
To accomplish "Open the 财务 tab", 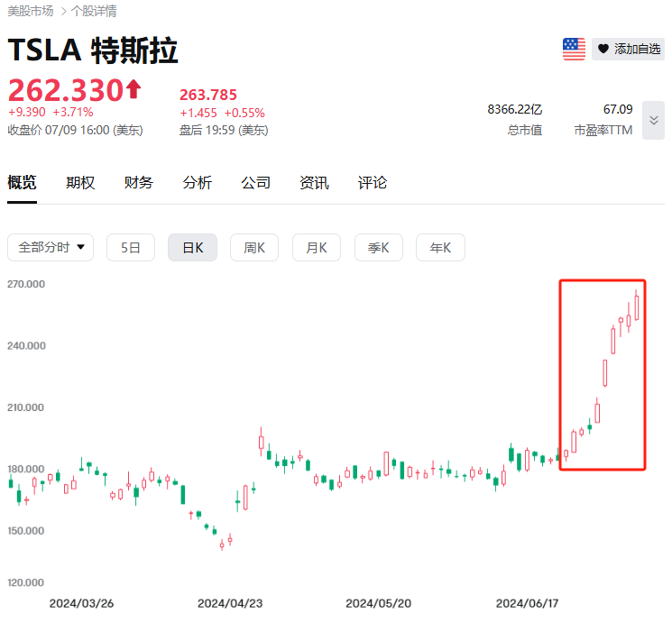I will [x=139, y=182].
